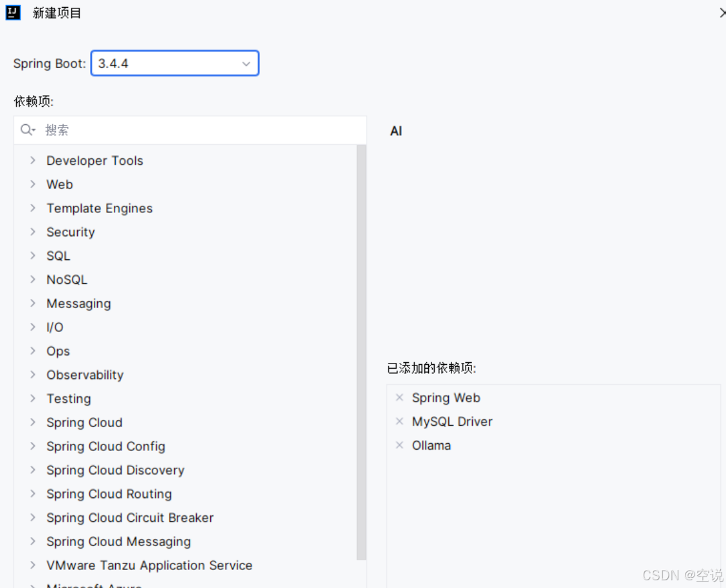Expand the Spring Cloud Messaging chevron

(33, 541)
